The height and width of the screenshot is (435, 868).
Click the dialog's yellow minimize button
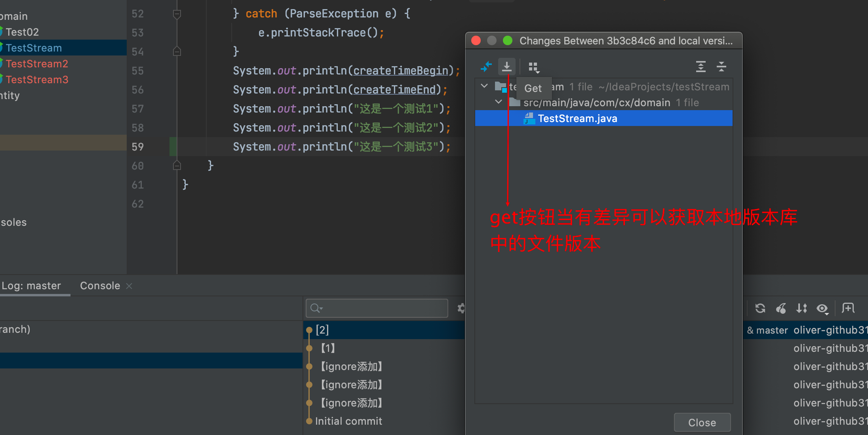[492, 40]
